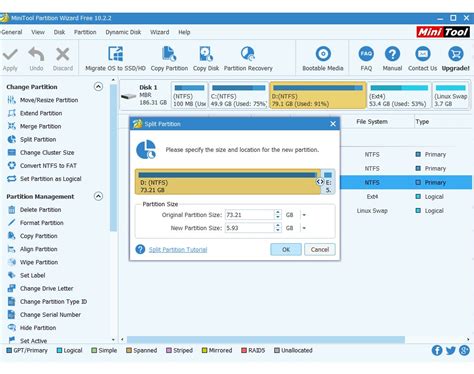This screenshot has width=474, height=374.
Task: Click Cancel in Split Partition dialog
Action: pyautogui.click(x=320, y=249)
